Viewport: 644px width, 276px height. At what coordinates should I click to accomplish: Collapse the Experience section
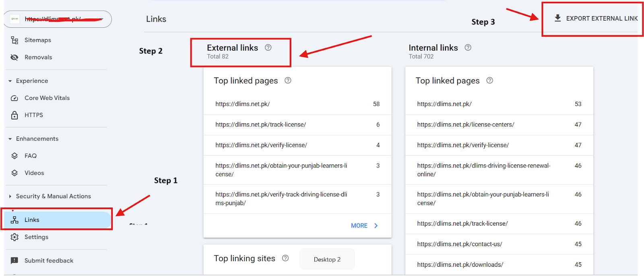(x=10, y=81)
